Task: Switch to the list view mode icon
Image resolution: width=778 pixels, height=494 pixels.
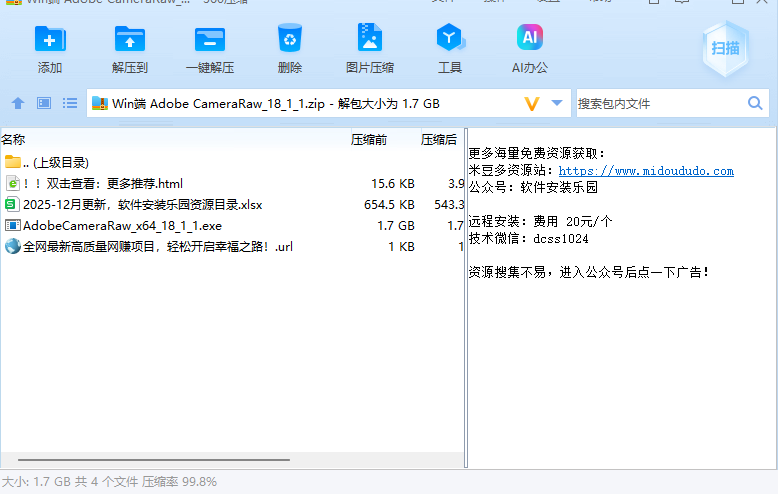Action: click(x=70, y=103)
